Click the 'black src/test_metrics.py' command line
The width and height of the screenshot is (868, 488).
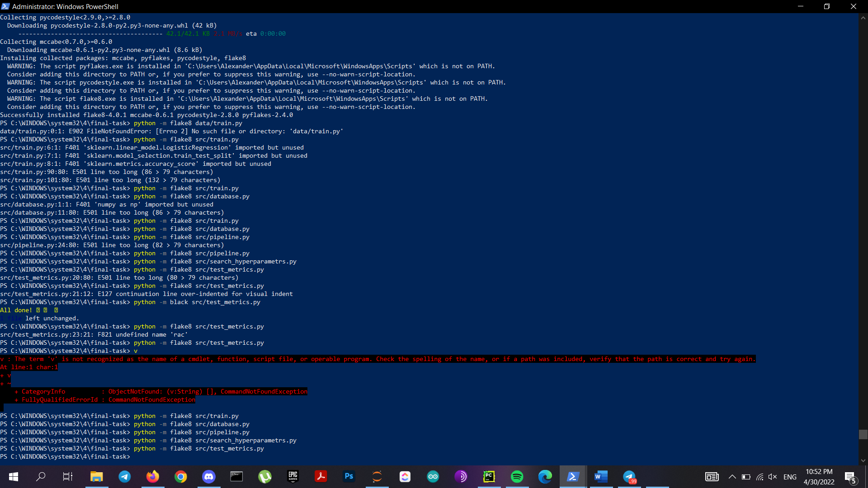[x=130, y=302]
